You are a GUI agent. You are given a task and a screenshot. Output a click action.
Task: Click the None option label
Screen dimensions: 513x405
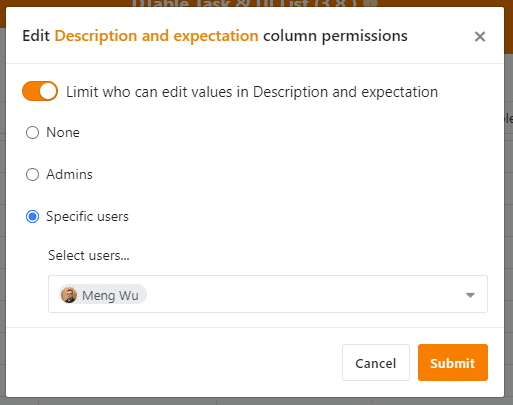63,132
